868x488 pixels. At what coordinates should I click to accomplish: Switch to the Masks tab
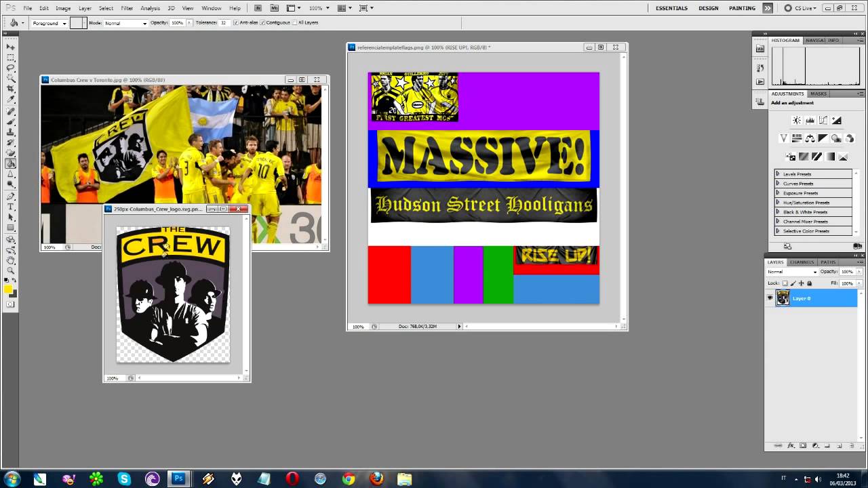[818, 94]
